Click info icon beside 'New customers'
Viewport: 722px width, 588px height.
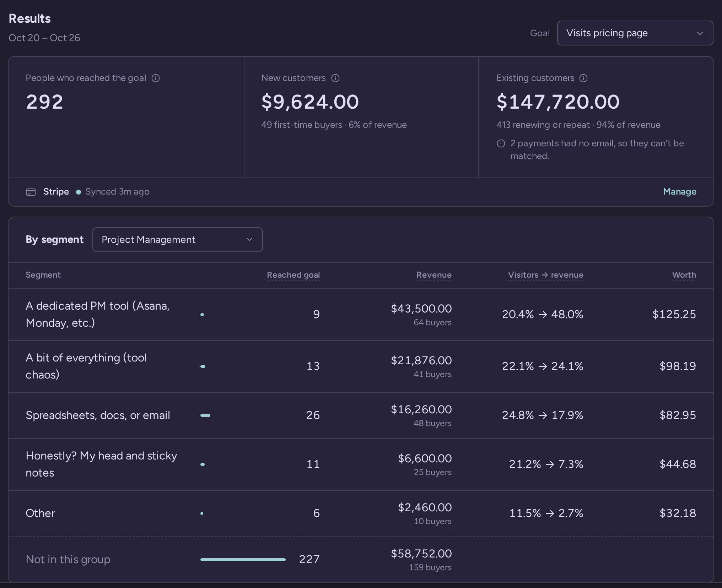pos(335,78)
